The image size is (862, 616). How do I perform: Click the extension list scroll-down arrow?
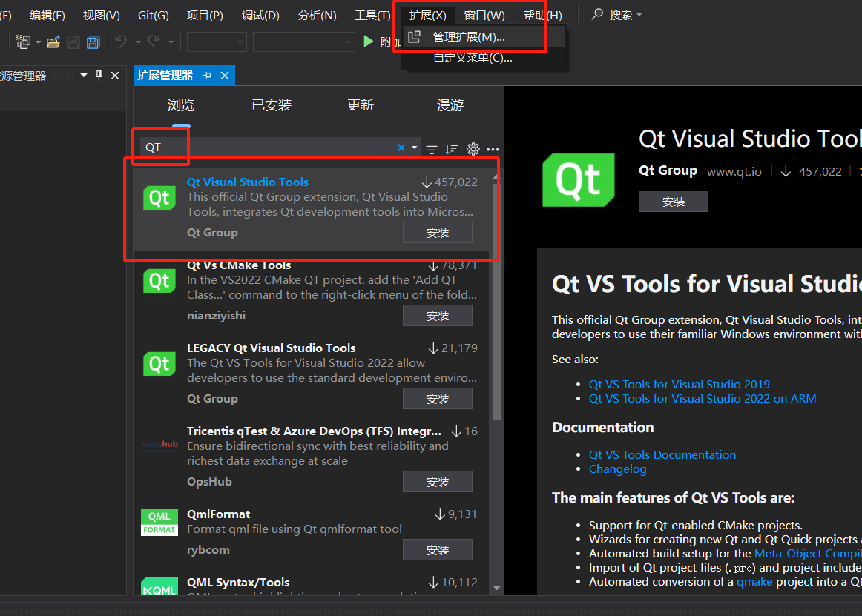click(496, 587)
